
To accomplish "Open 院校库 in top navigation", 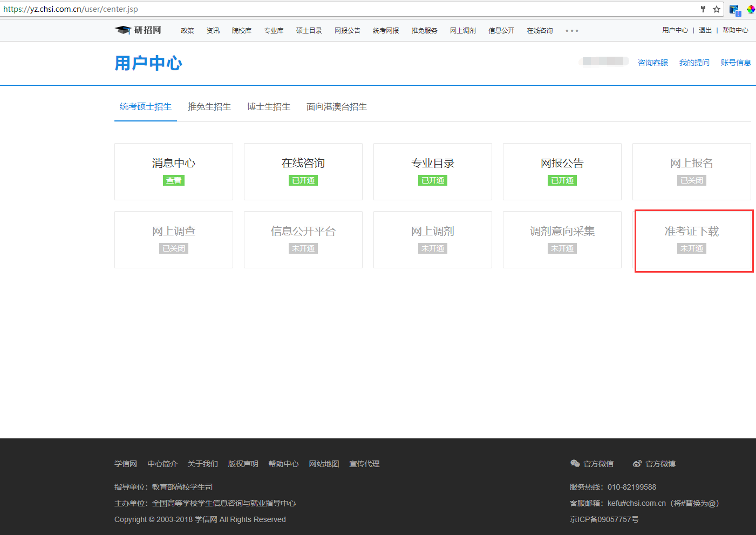I will [242, 31].
